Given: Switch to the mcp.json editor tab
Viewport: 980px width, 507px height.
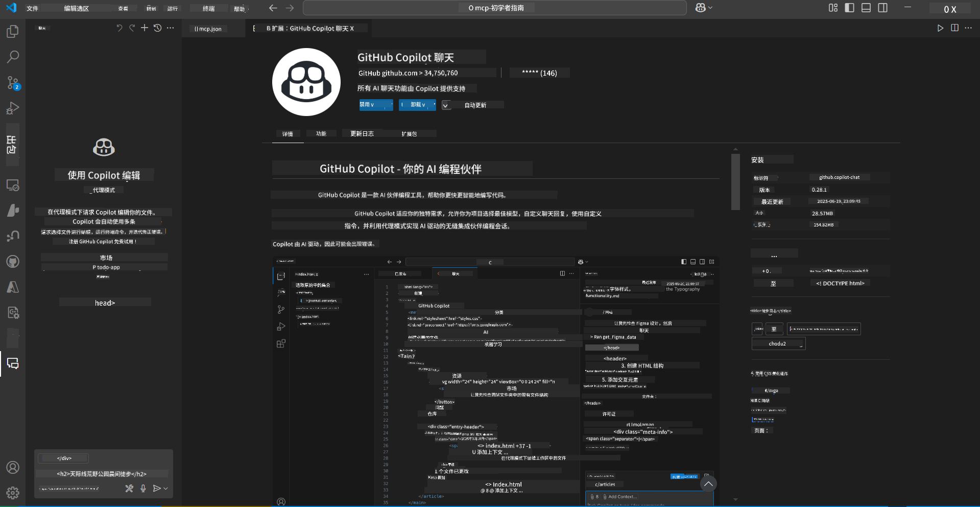Looking at the screenshot, I should coord(208,29).
